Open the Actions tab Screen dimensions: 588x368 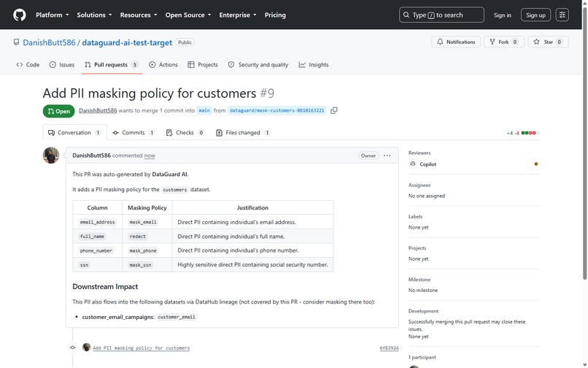click(163, 64)
